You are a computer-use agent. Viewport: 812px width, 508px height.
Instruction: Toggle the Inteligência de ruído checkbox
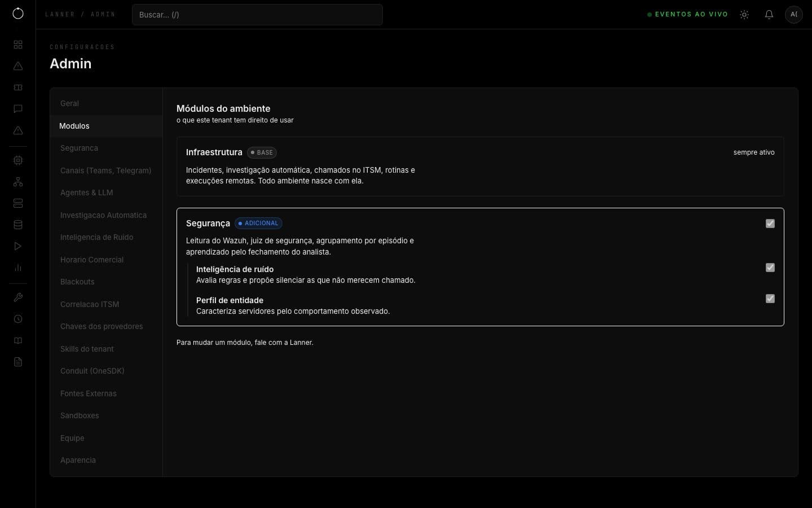click(x=770, y=268)
